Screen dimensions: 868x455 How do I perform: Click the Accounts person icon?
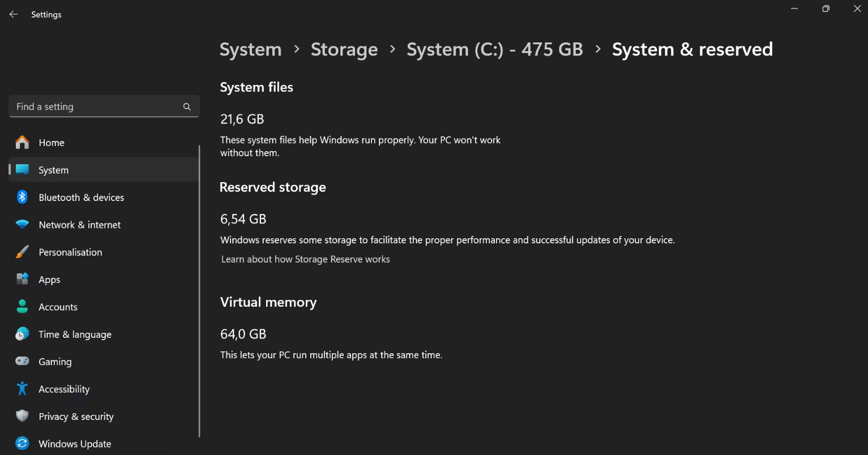coord(22,307)
